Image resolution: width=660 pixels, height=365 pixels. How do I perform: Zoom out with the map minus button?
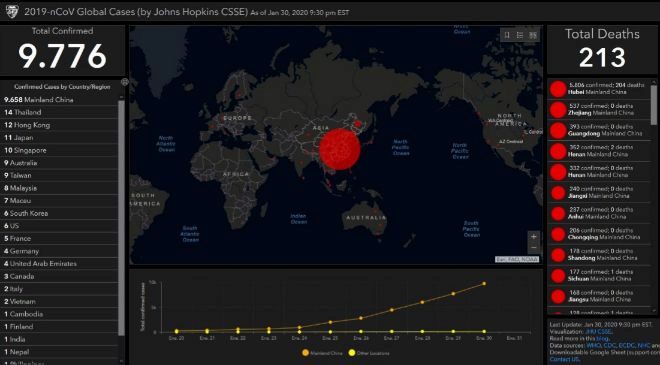pos(534,247)
